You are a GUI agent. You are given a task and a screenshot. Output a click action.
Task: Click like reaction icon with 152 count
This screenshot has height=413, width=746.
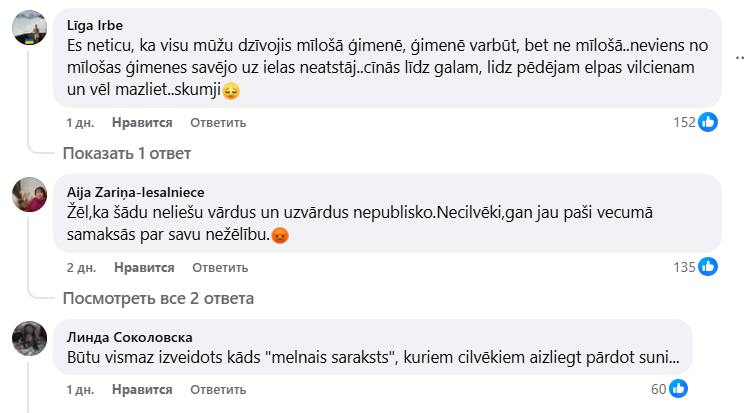[x=708, y=122]
